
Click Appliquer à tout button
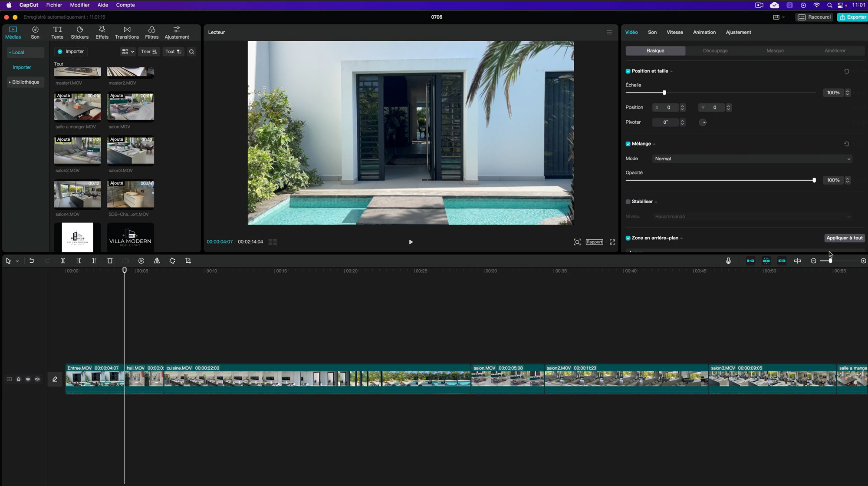844,238
